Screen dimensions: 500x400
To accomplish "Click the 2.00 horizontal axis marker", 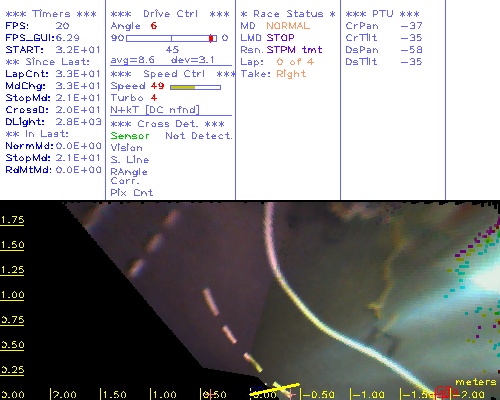I will (64, 395).
